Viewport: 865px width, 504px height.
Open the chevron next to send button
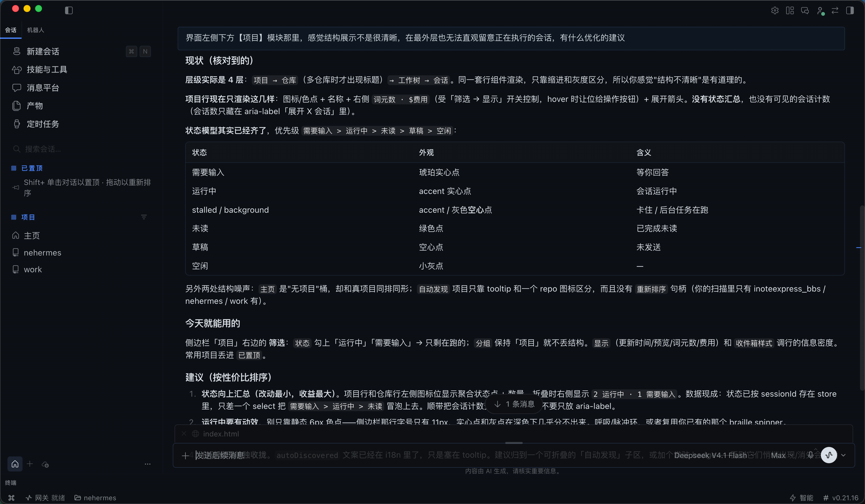click(843, 455)
